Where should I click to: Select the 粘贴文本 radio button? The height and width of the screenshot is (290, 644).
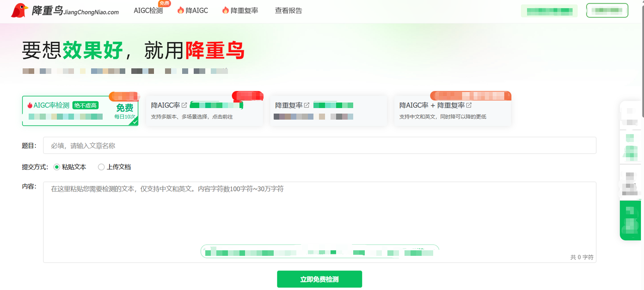(x=57, y=167)
